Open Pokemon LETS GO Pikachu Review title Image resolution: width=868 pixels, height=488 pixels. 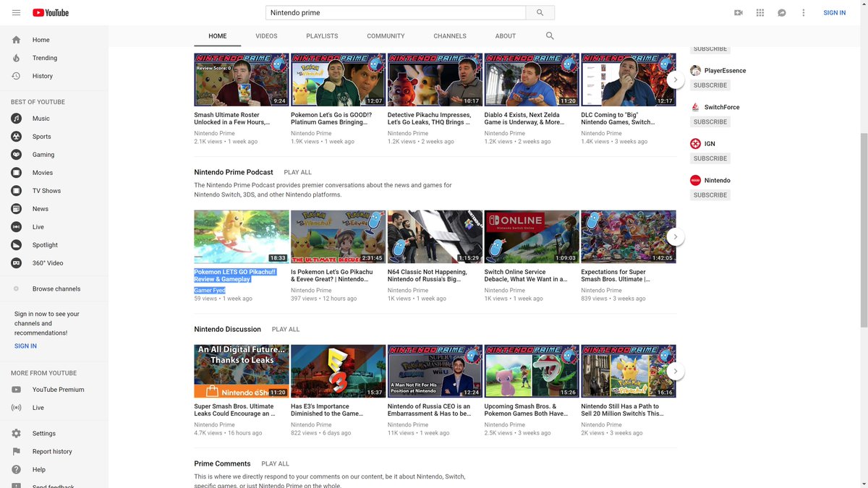pos(235,275)
